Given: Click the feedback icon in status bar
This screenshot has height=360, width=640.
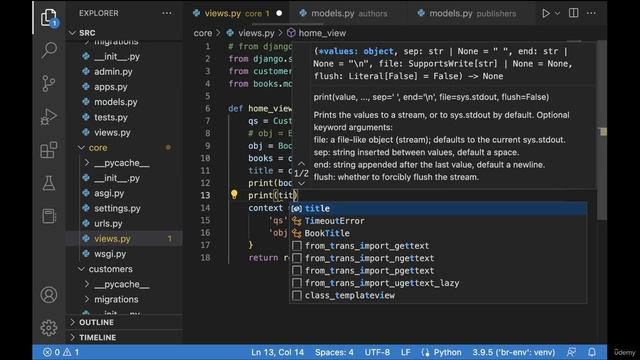Looking at the screenshot, I should 571,352.
